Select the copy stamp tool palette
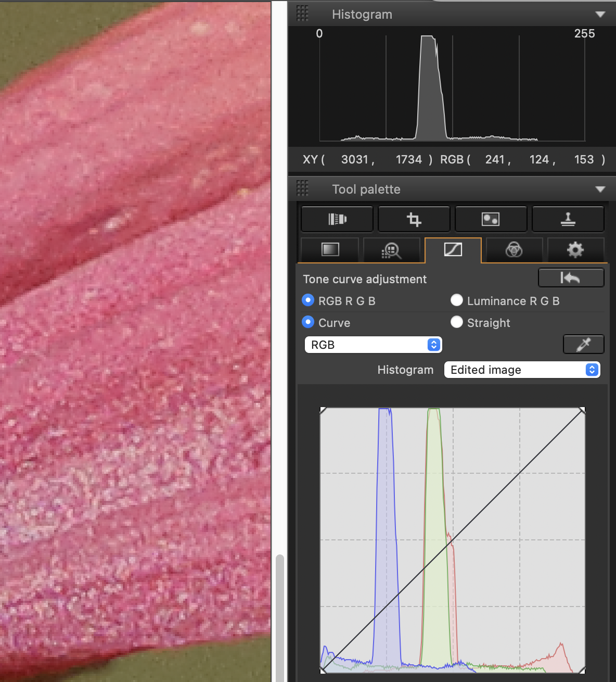This screenshot has width=616, height=682. point(568,219)
